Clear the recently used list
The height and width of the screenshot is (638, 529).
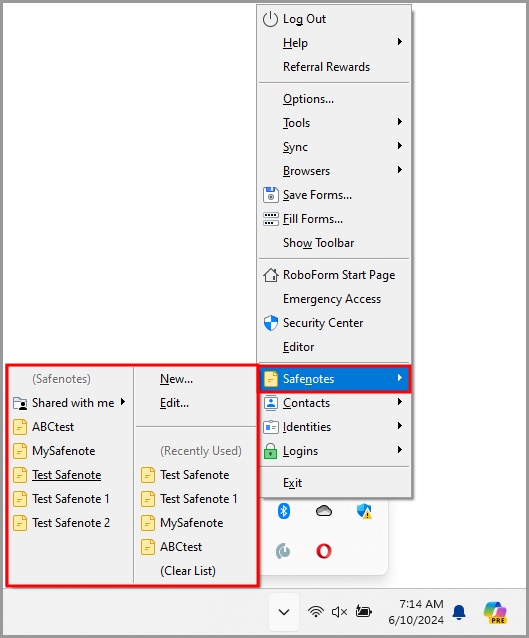(188, 571)
